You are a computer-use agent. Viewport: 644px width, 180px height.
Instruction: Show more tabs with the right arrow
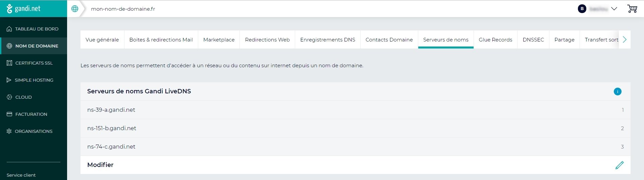coord(625,39)
